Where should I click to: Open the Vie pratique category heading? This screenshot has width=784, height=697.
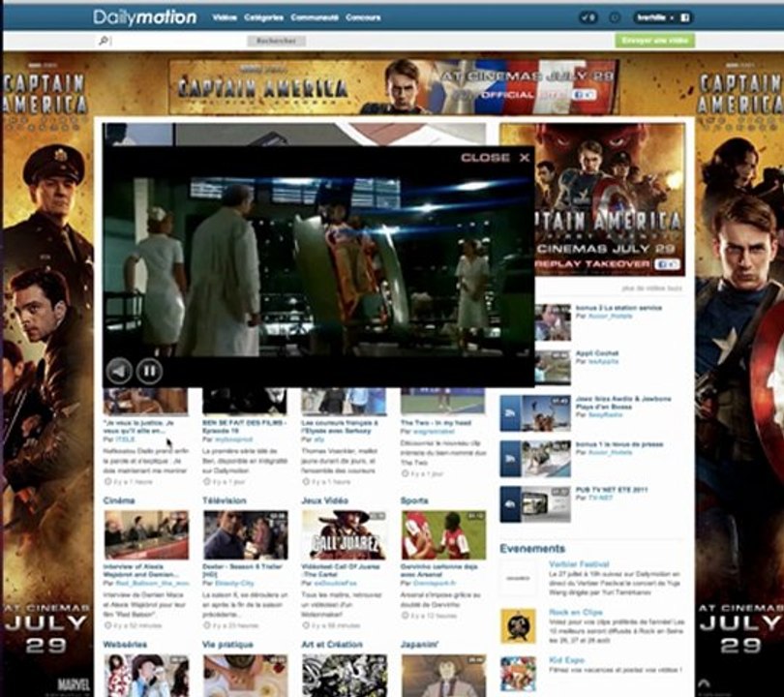228,645
